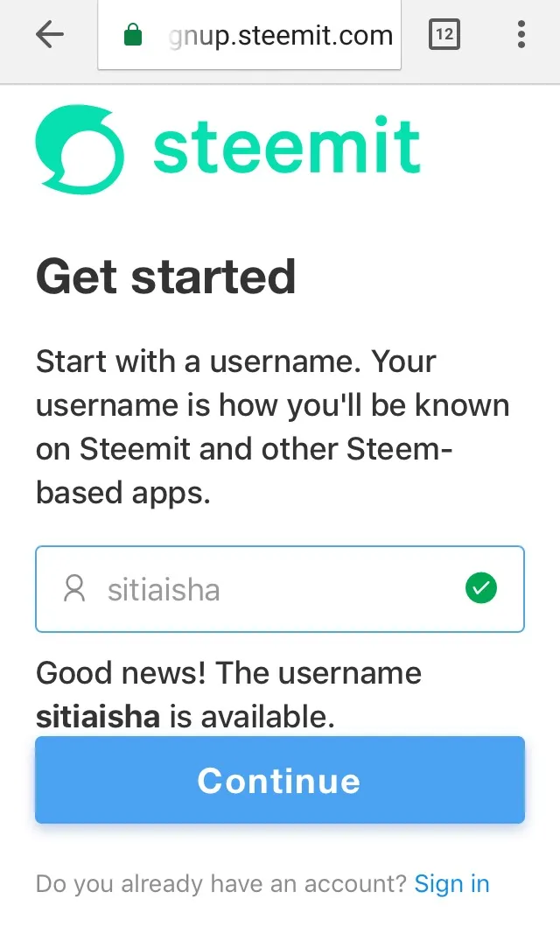
Task: Tap the green checkmark validation icon
Action: click(481, 588)
